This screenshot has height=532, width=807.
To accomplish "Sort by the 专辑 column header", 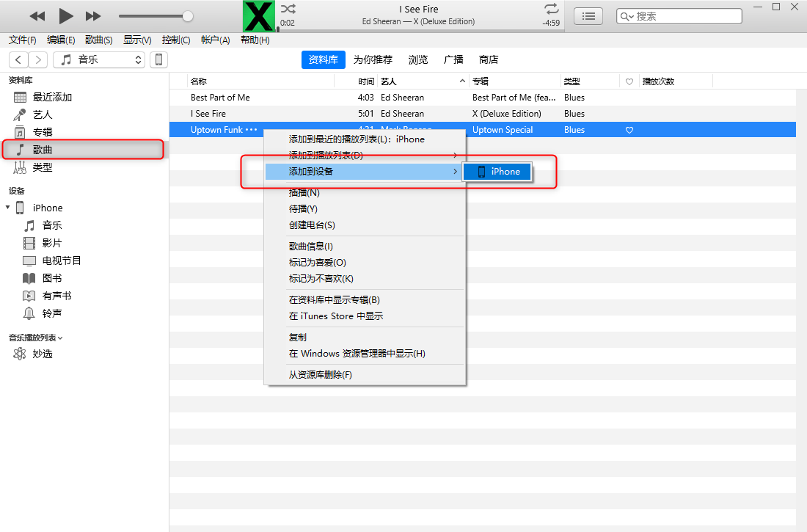I will [515, 81].
